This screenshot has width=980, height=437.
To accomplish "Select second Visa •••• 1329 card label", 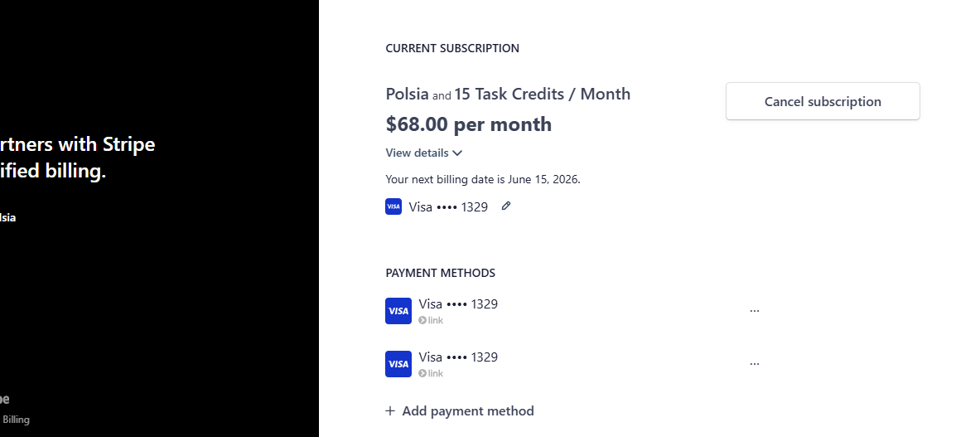I will pyautogui.click(x=458, y=357).
